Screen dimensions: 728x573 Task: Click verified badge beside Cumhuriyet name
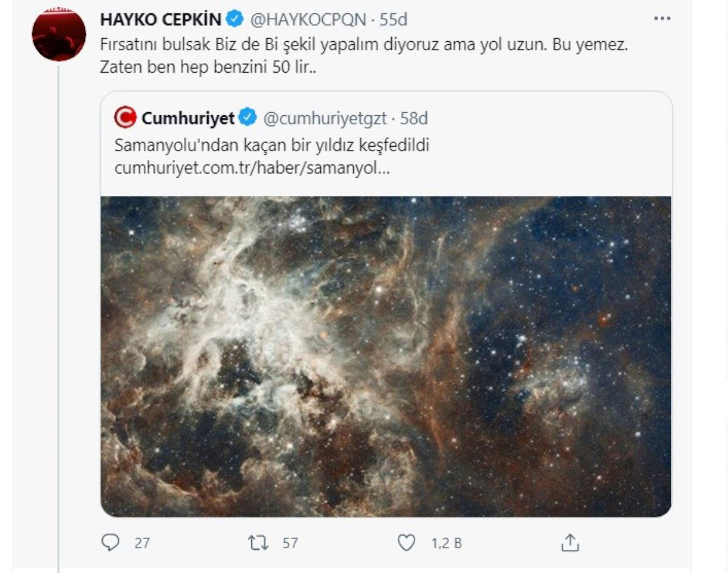pyautogui.click(x=248, y=118)
